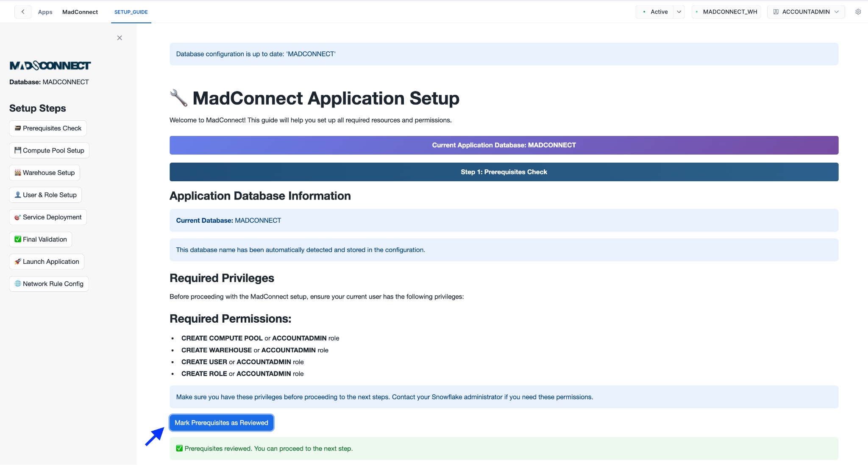
Task: Select Launch Application step
Action: click(47, 262)
